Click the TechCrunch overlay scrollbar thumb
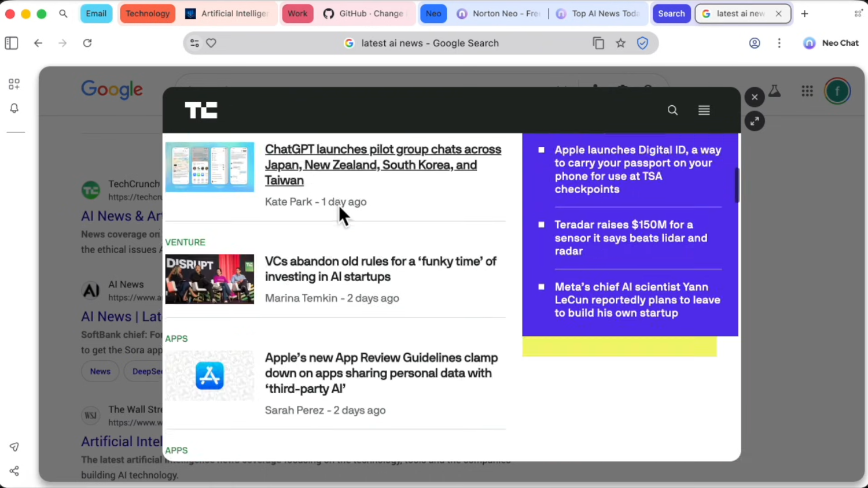Viewport: 868px width, 488px height. pyautogui.click(x=737, y=185)
